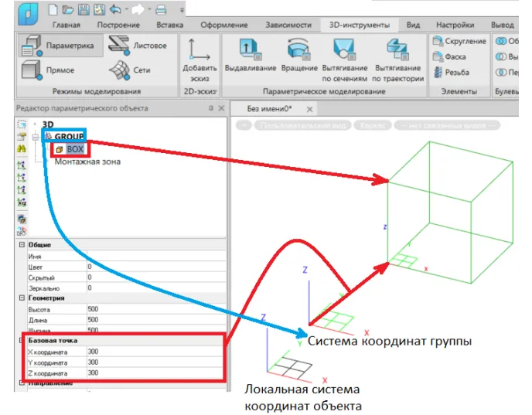Click the Резьба thread button
Viewport: 532px width, 415px height.
pos(451,72)
